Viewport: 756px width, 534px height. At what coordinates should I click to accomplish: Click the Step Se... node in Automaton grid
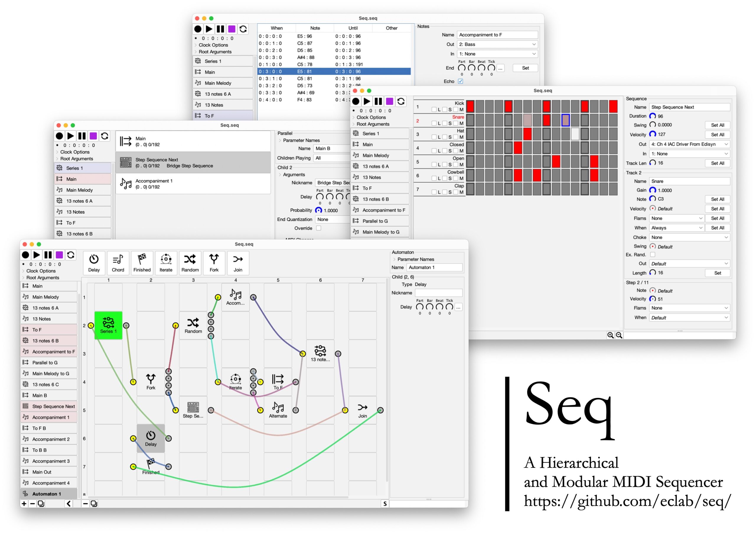(193, 410)
